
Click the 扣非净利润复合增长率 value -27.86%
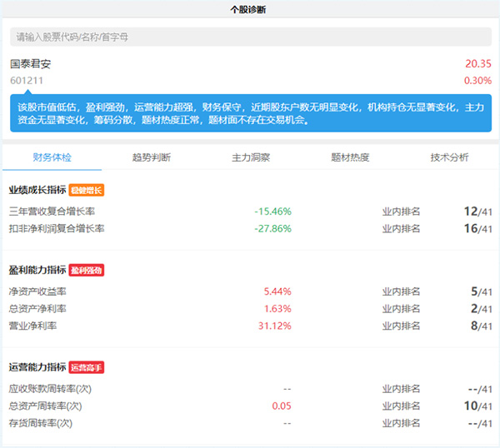[x=272, y=228]
